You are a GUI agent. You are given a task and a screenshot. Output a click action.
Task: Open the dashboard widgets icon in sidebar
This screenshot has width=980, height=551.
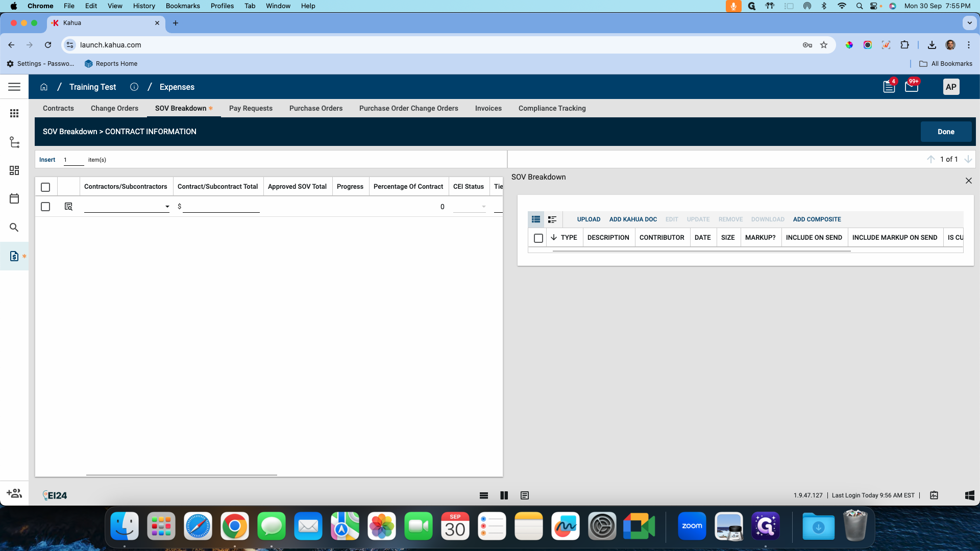click(14, 170)
